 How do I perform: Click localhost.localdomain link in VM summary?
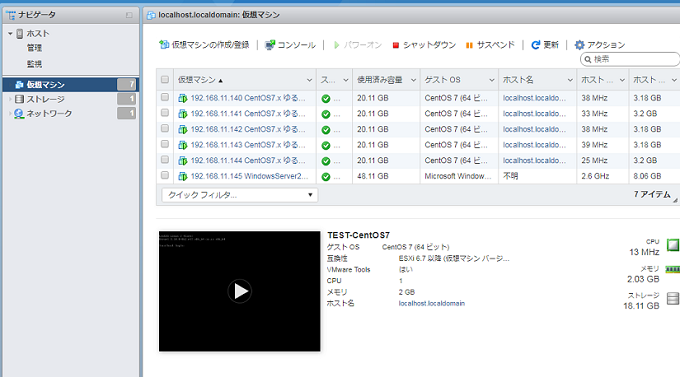432,303
